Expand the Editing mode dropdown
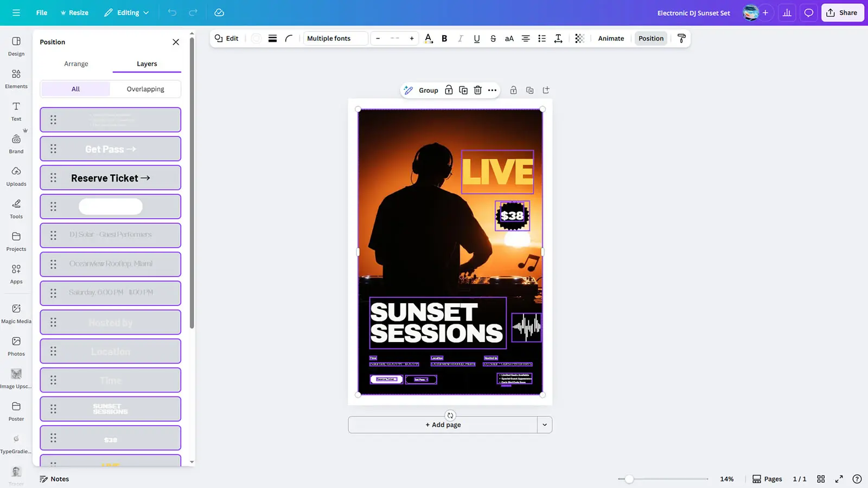 127,12
